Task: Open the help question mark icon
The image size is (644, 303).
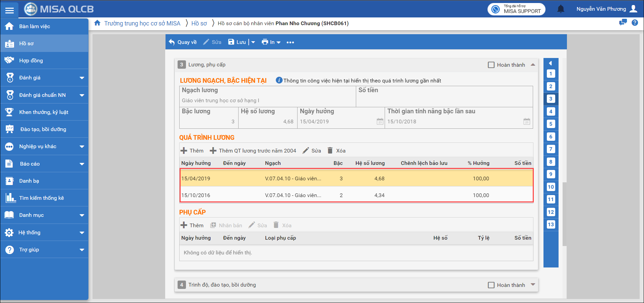Action: click(635, 23)
